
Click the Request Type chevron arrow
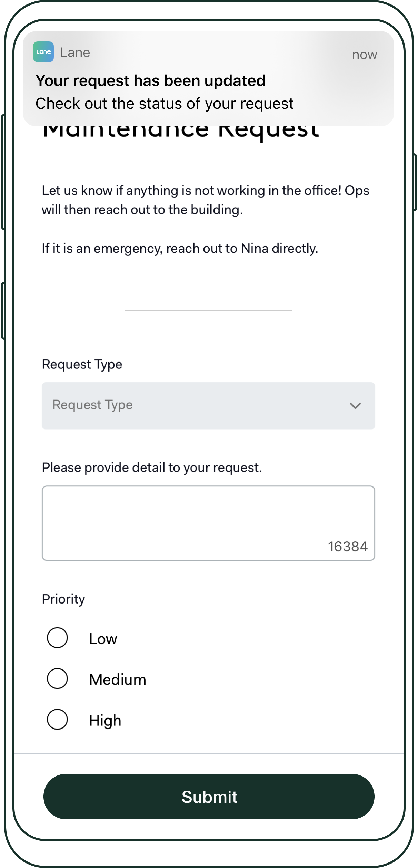point(355,406)
